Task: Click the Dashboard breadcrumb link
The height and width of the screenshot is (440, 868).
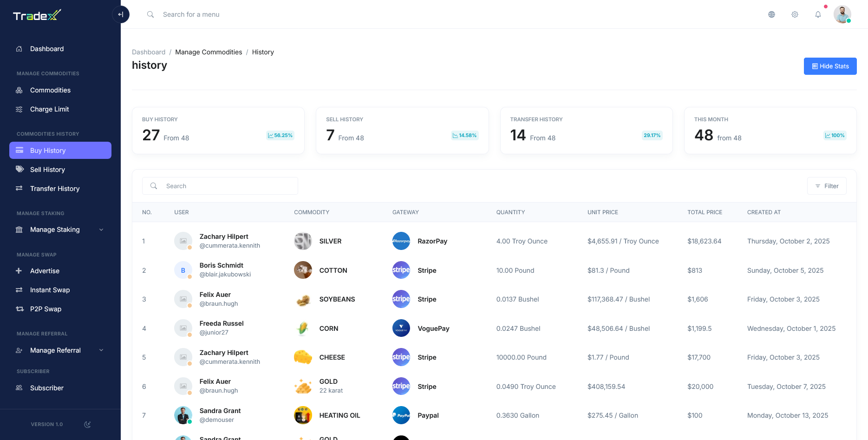Action: point(149,52)
